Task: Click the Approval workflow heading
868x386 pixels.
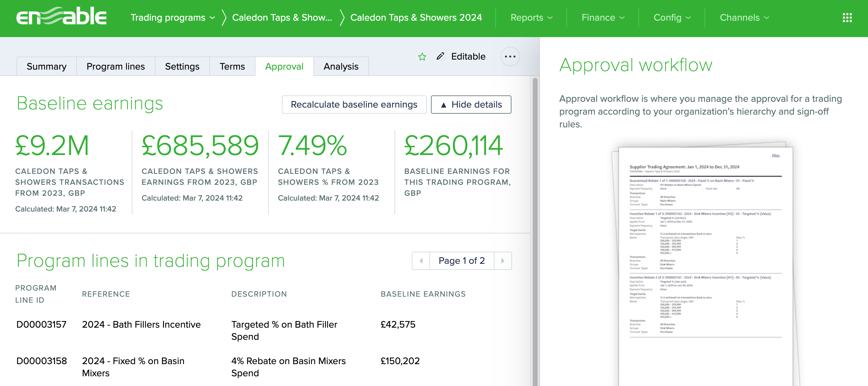Action: click(635, 65)
